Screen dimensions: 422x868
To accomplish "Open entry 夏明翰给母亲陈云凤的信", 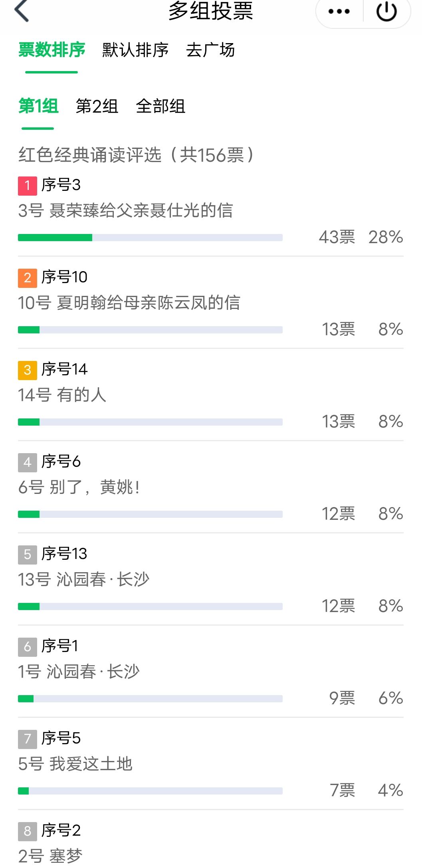I will tap(129, 303).
